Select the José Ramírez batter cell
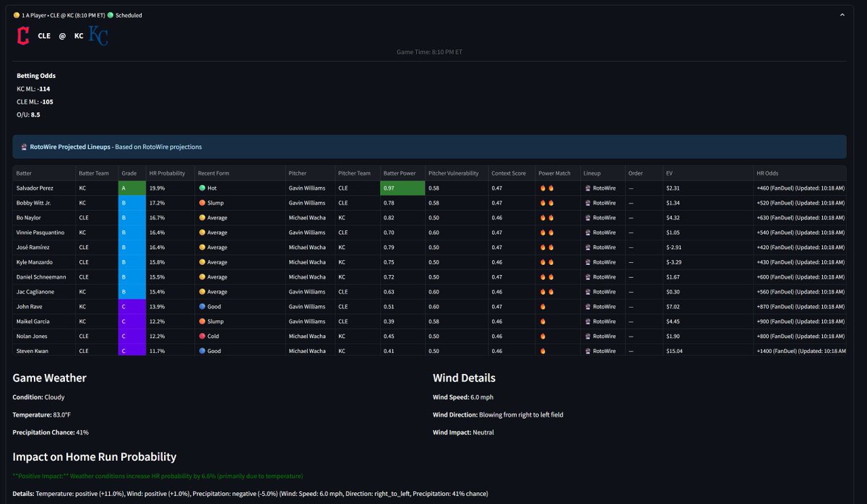Screen dimensions: 867x504 [x=43, y=247]
